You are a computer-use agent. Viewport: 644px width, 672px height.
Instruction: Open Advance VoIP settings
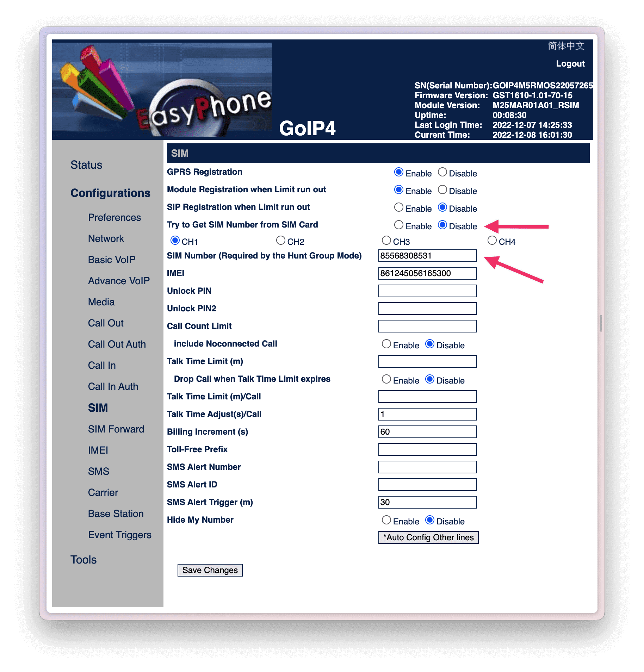pos(119,281)
